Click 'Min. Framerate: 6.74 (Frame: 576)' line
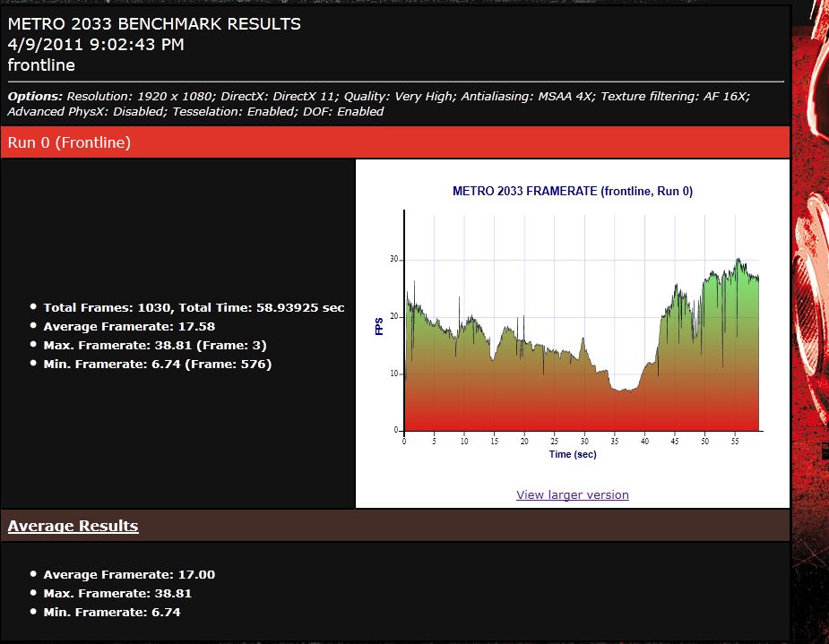Viewport: 829px width, 644px height. pyautogui.click(x=158, y=365)
